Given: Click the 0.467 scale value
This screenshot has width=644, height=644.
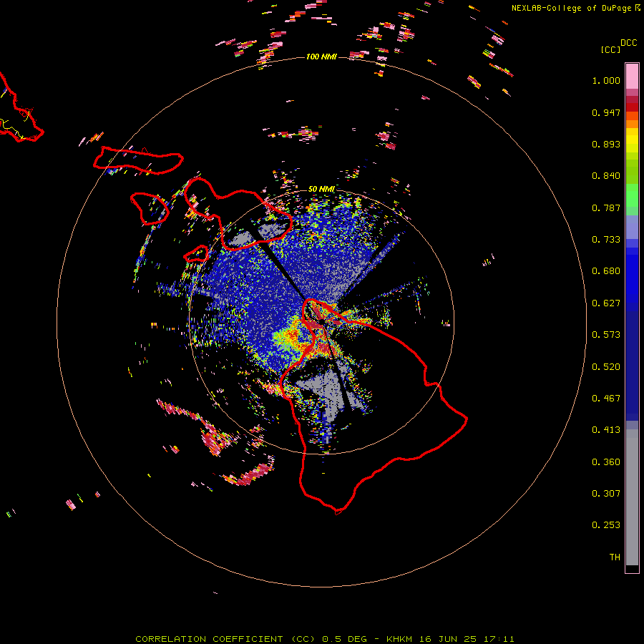Looking at the screenshot, I should (x=606, y=399).
